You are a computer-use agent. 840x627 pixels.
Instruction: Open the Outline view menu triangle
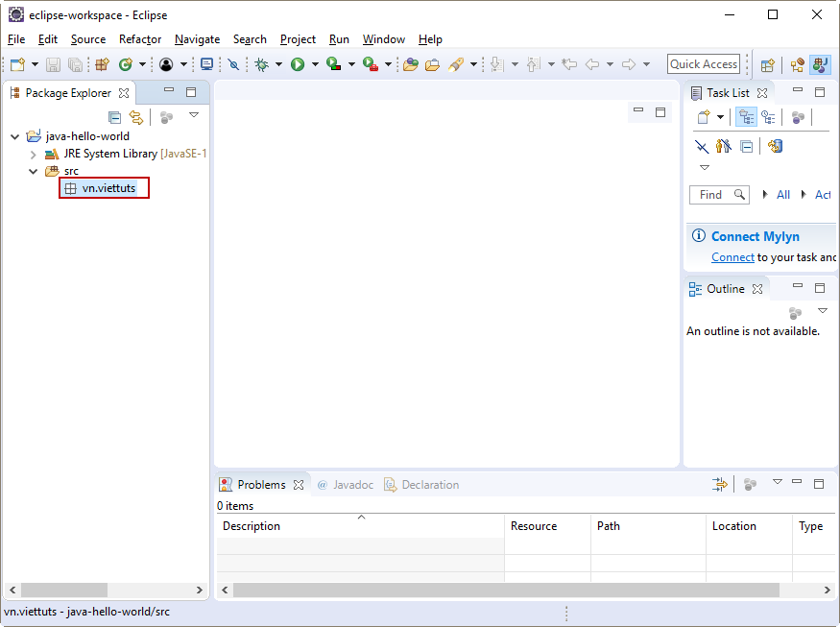(823, 311)
